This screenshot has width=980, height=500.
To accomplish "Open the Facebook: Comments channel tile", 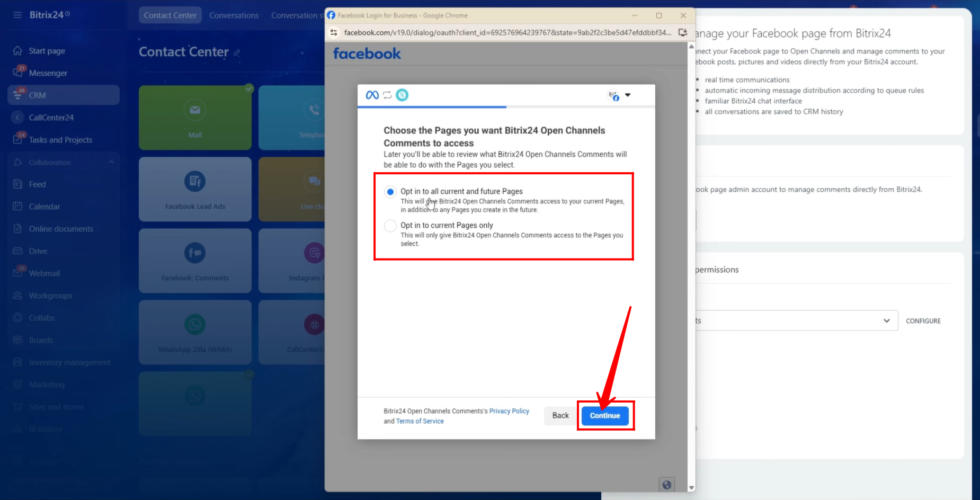I will pos(195,261).
